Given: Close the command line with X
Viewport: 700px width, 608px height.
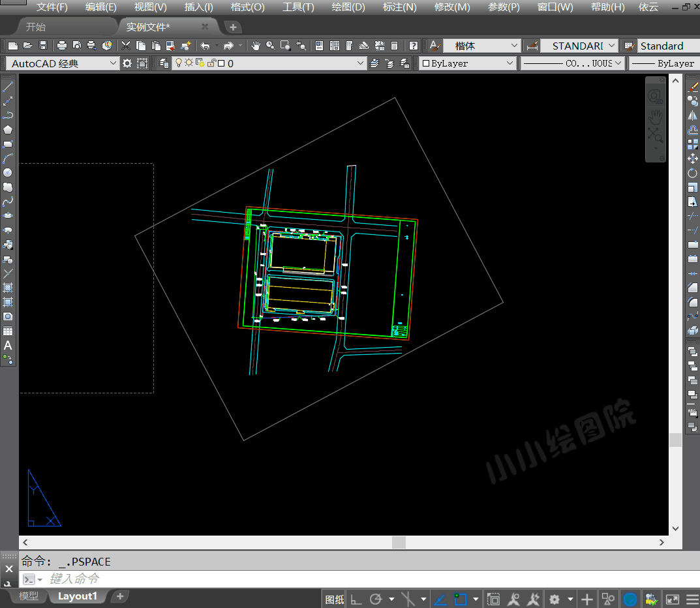Looking at the screenshot, I should [9, 569].
